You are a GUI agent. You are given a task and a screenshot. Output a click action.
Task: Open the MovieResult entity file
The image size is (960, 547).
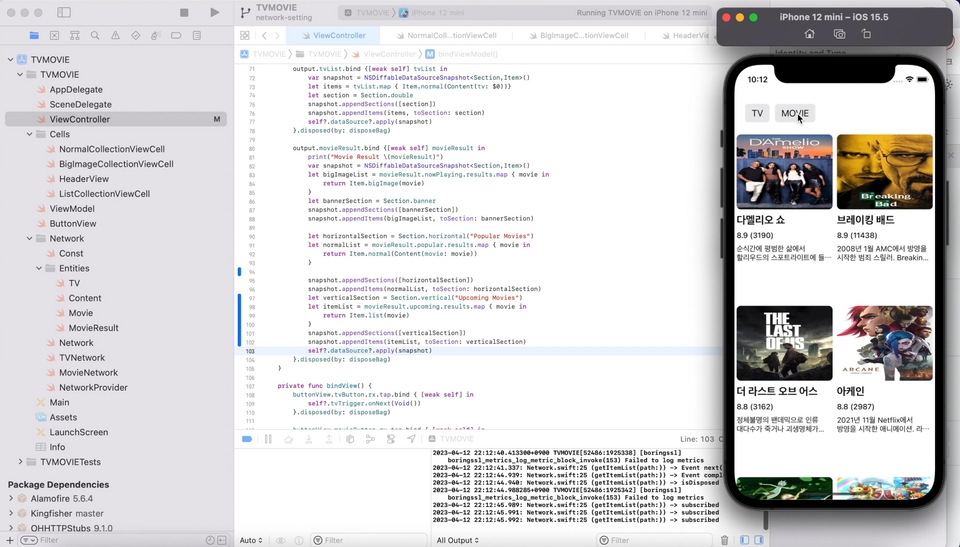[93, 328]
